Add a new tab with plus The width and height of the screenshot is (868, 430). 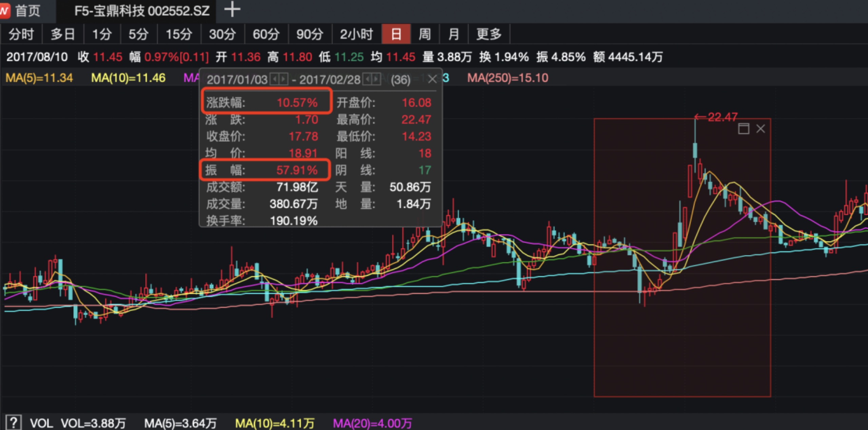pyautogui.click(x=232, y=9)
